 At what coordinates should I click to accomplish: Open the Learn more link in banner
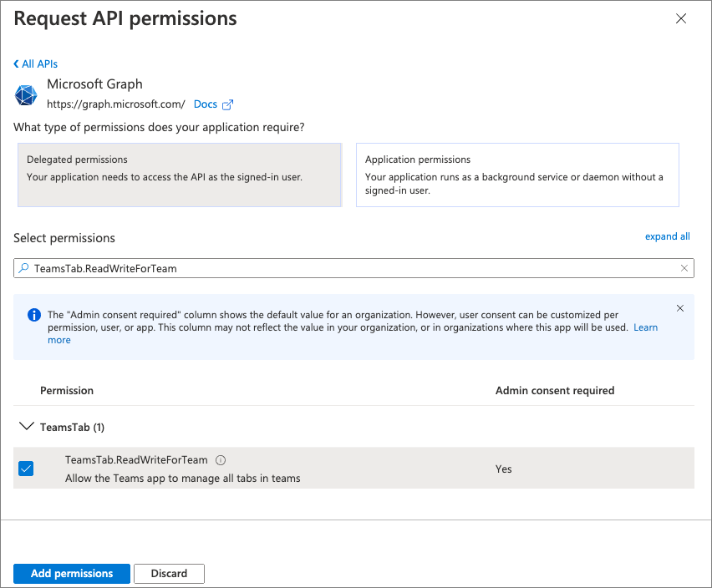pos(646,327)
